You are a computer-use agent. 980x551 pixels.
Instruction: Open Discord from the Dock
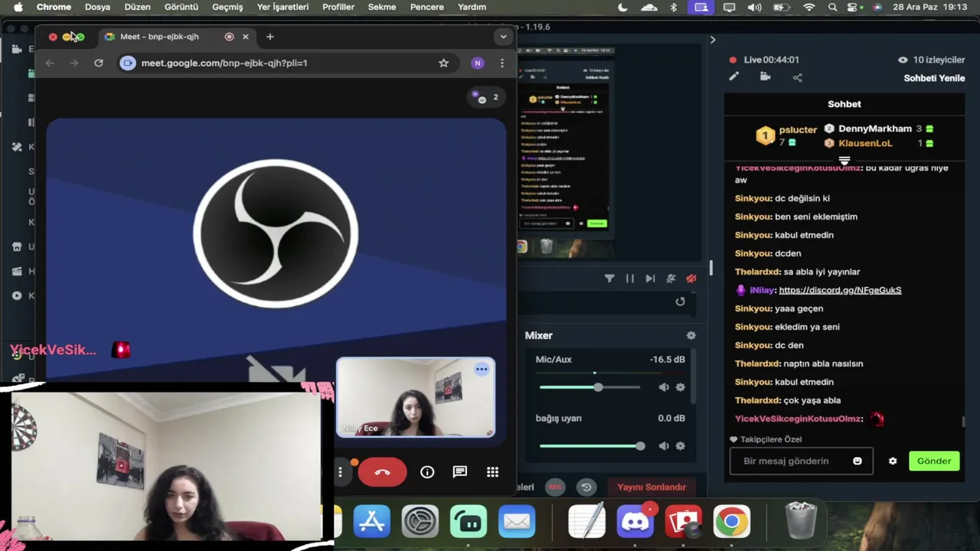point(635,522)
